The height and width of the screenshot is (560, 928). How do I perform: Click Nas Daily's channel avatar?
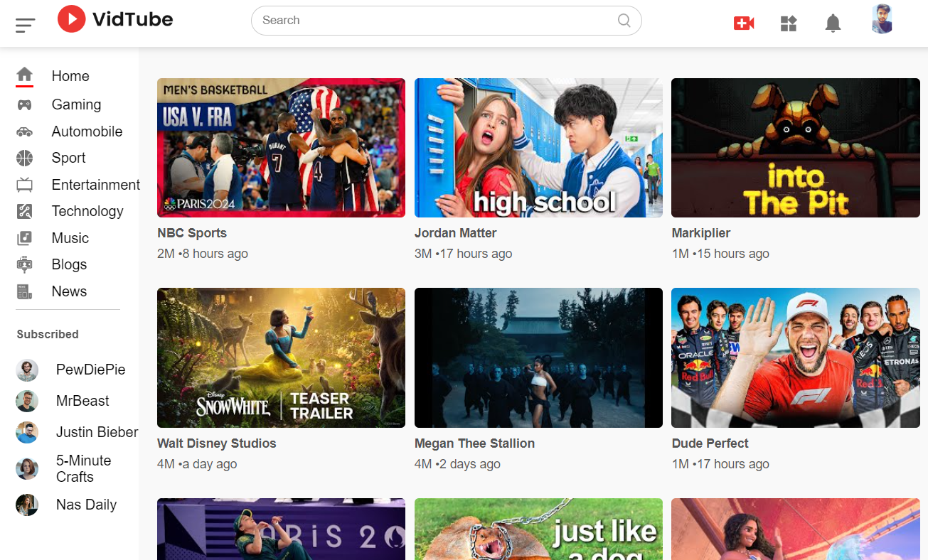pos(27,505)
